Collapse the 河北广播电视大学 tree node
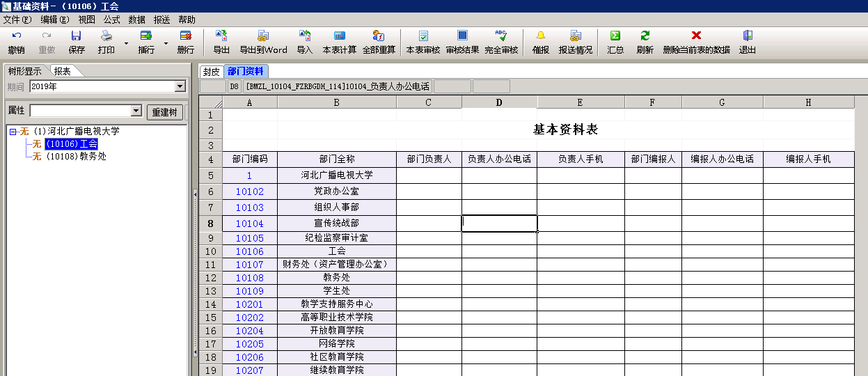 pyautogui.click(x=13, y=131)
